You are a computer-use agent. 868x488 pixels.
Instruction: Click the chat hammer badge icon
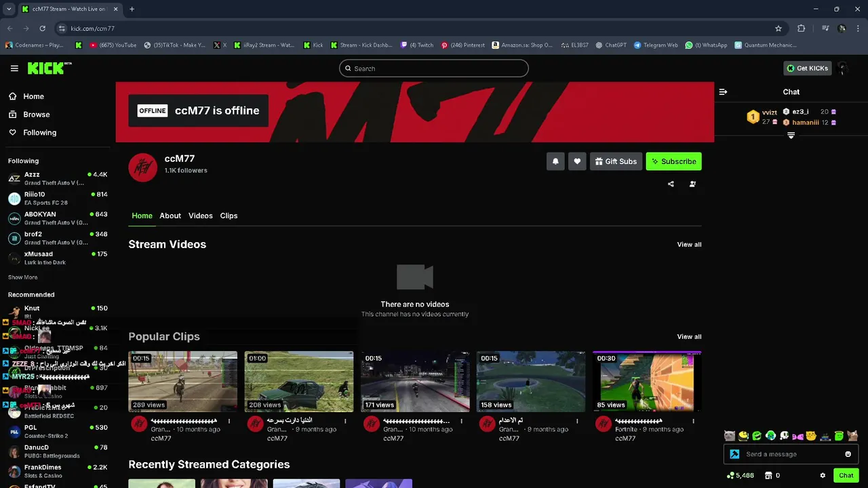click(735, 454)
